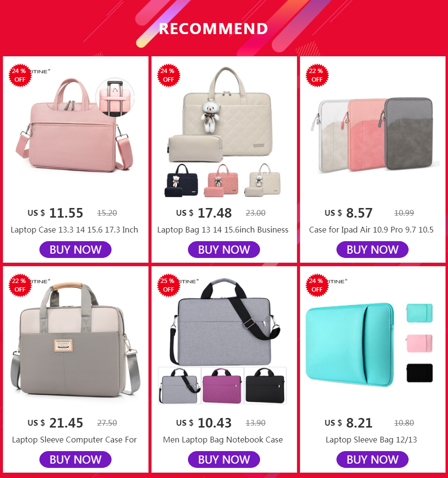Screen dimensions: 448x478
Task: Click the purple laptop bag variant thumbnail
Action: [x=223, y=386]
